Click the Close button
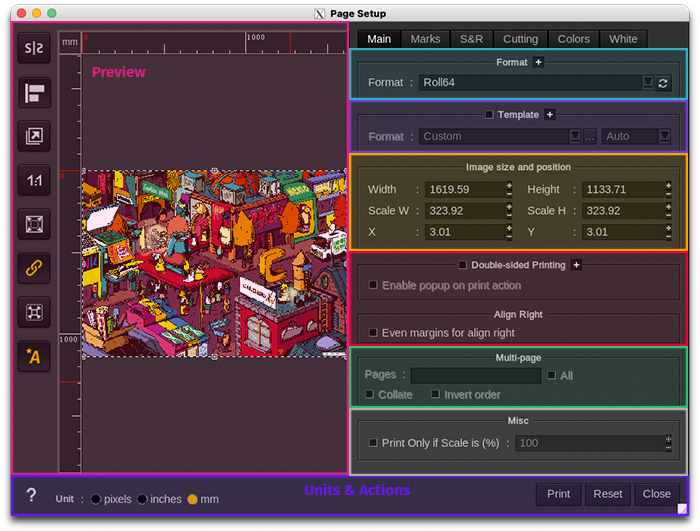Image resolution: width=700 pixels, height=531 pixels. [657, 494]
